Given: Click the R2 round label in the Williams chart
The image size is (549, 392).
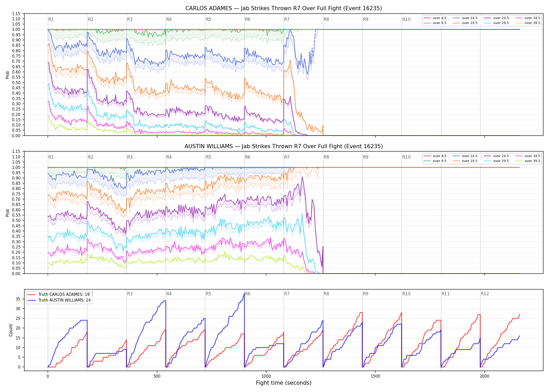Looking at the screenshot, I should pos(90,157).
